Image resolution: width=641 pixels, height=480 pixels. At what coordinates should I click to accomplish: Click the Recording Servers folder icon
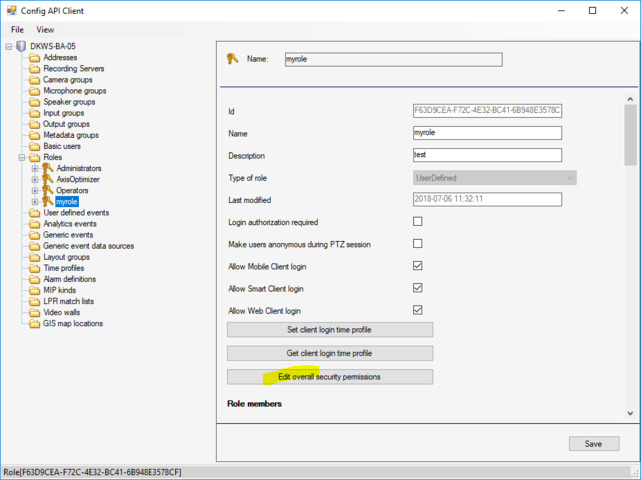click(35, 69)
